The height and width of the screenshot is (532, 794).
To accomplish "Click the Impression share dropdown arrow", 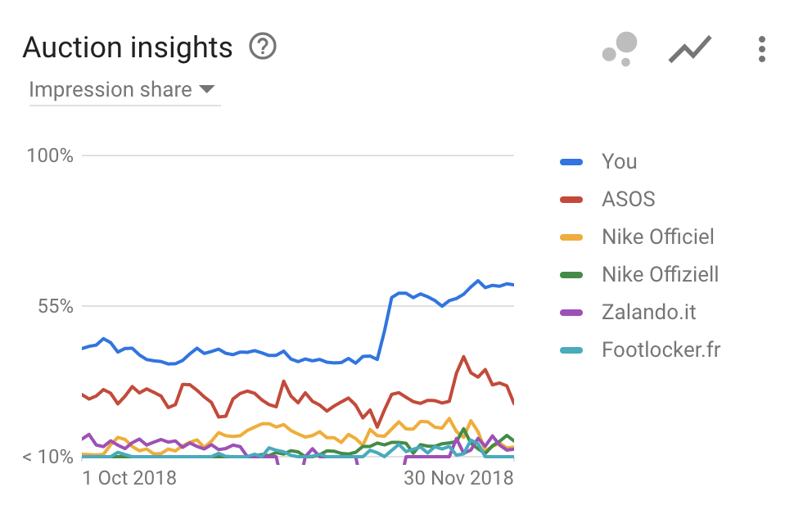I will tap(206, 89).
